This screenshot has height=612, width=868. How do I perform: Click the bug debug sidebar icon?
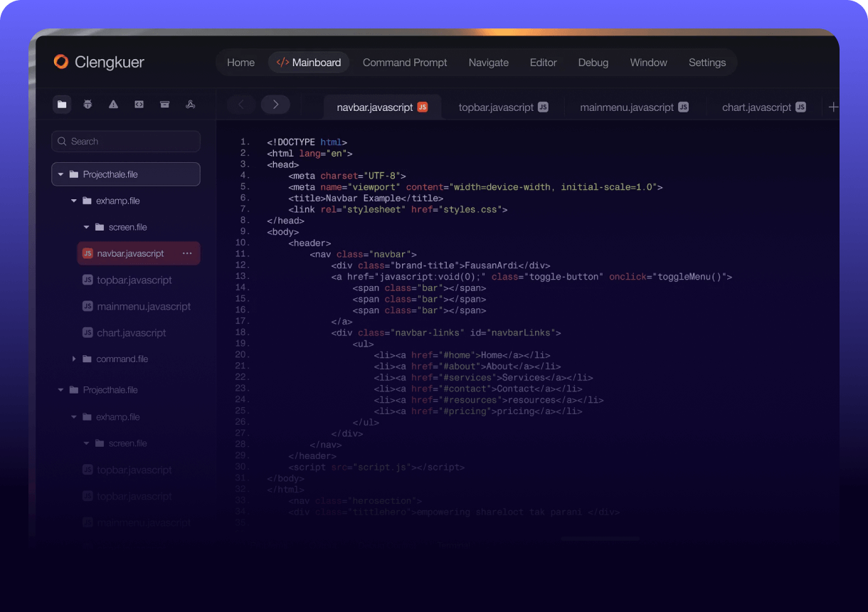coord(88,105)
